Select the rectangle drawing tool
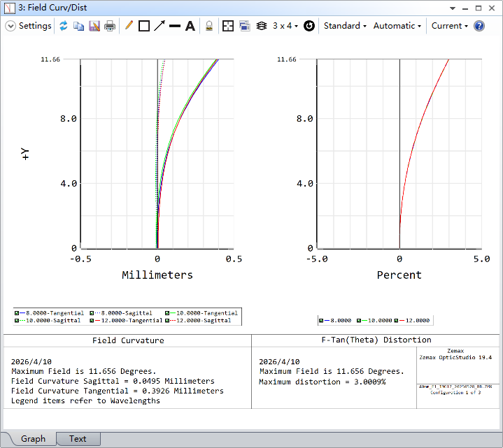Image resolution: width=503 pixels, height=448 pixels. click(144, 26)
